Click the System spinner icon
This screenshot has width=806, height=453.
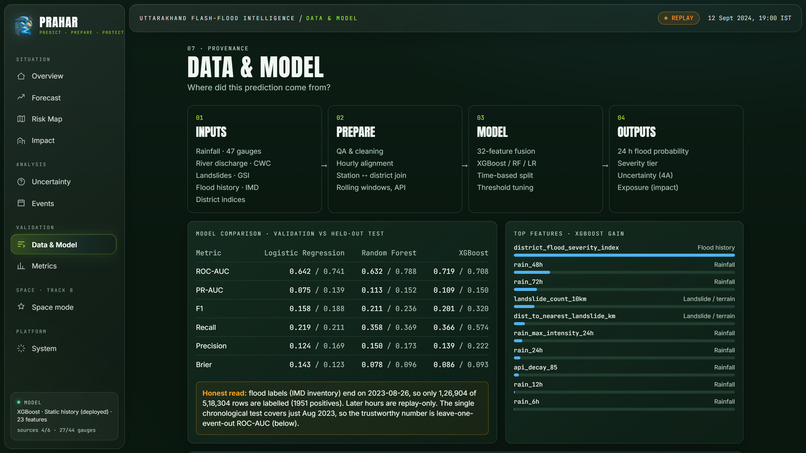(21, 349)
